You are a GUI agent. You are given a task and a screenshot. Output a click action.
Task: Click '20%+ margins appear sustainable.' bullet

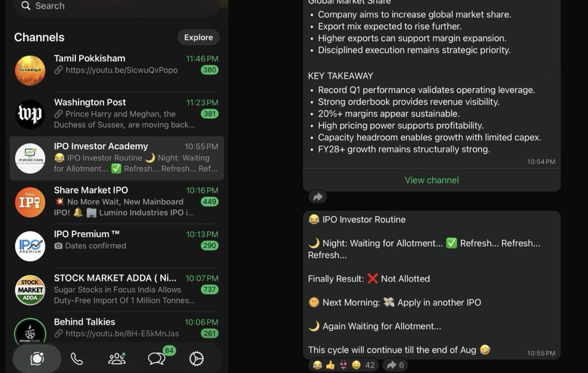[389, 114]
